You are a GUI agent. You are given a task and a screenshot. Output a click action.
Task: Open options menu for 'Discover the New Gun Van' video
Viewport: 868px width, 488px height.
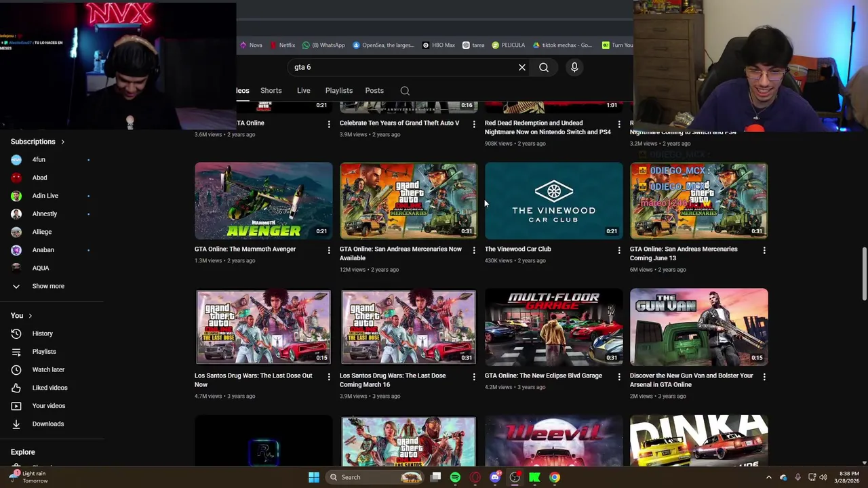tap(764, 377)
